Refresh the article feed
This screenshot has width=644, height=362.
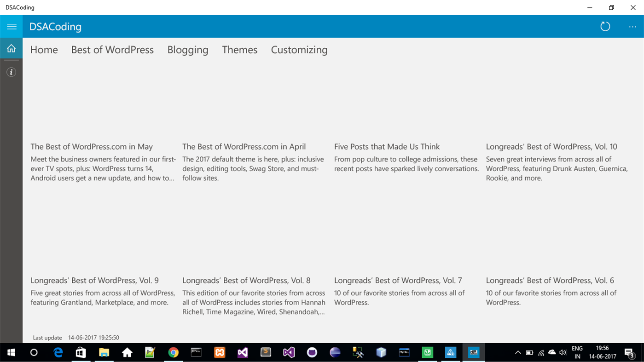coord(605,26)
